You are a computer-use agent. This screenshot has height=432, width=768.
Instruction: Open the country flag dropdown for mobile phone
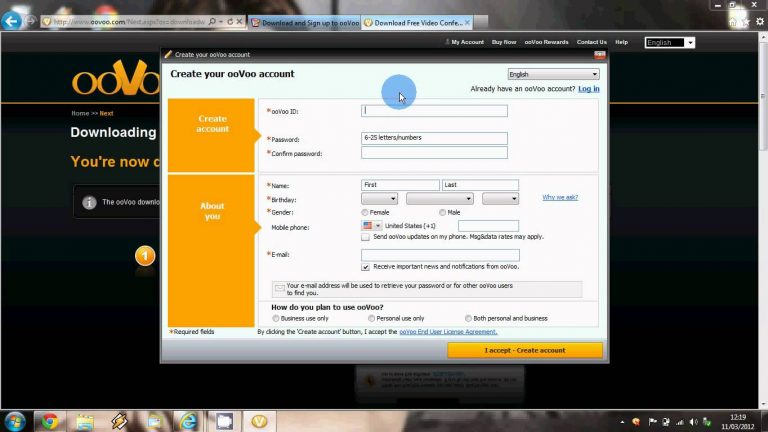[371, 226]
